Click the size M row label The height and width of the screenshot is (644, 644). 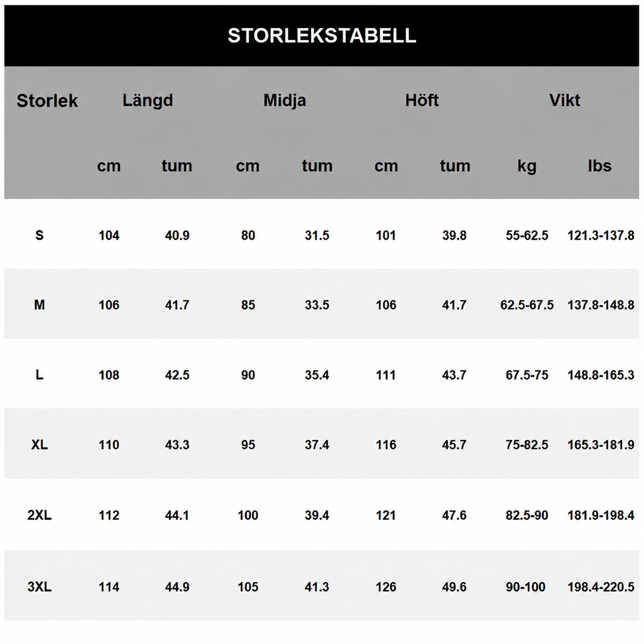point(39,305)
